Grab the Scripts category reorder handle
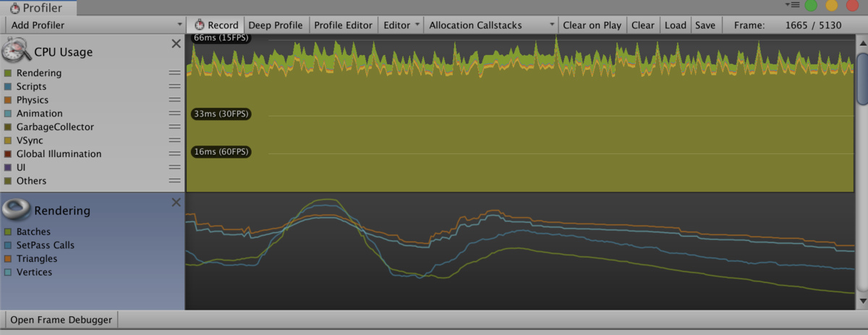Viewport: 868px width, 335px height. point(174,86)
